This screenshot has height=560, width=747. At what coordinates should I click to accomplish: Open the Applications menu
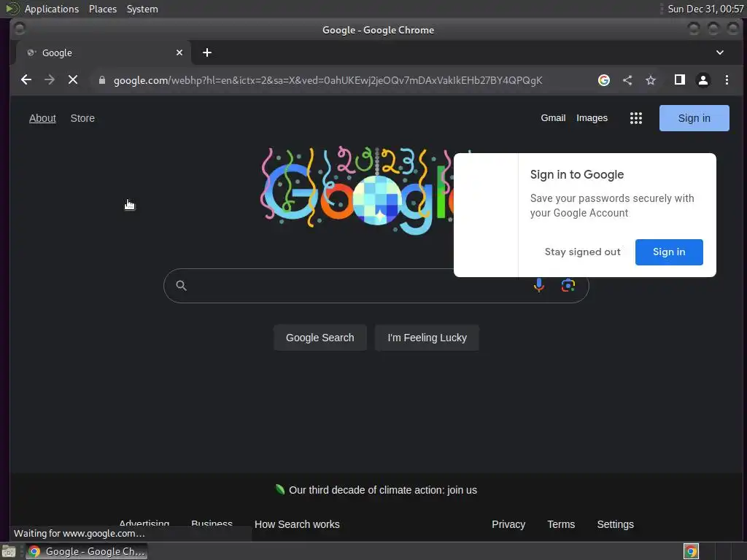(52, 9)
